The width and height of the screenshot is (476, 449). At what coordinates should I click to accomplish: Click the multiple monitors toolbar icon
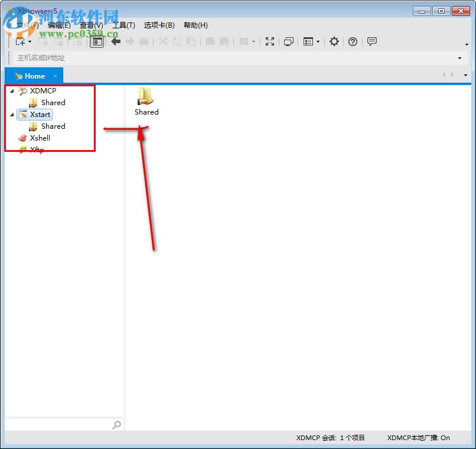(288, 41)
